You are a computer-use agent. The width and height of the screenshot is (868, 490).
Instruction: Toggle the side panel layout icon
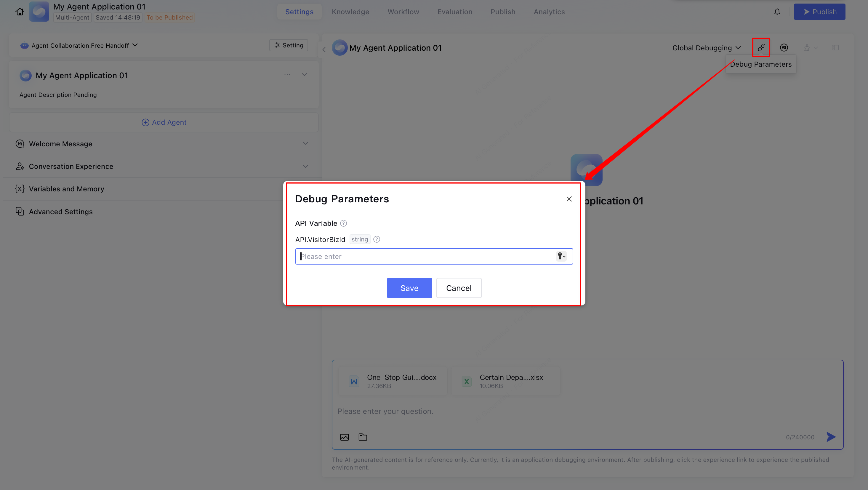point(835,47)
